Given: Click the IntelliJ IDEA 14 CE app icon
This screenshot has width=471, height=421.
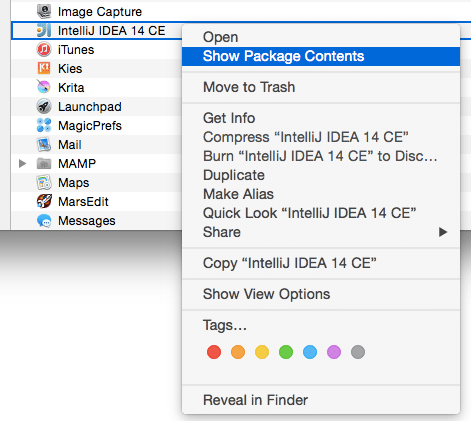Looking at the screenshot, I should pos(44,31).
